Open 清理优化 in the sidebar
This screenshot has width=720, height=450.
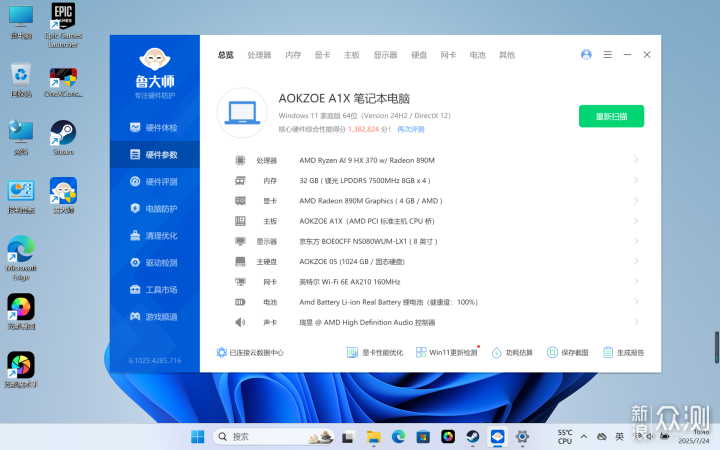(x=154, y=236)
